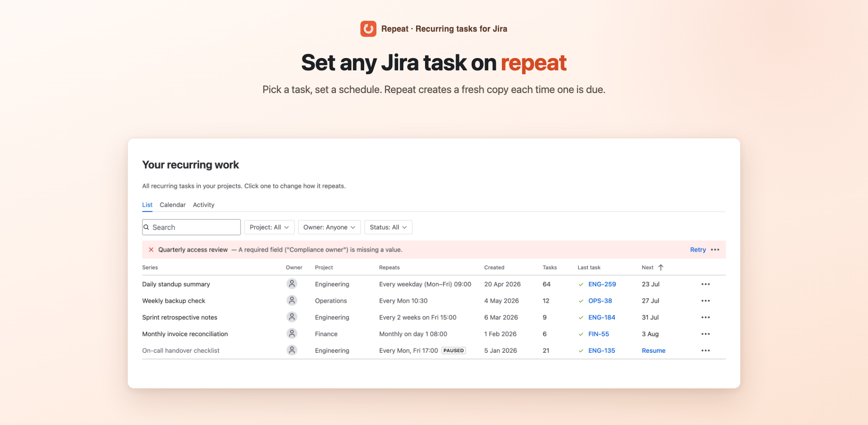This screenshot has width=868, height=425.
Task: Click owner avatar for Weekly backup check
Action: 292,300
